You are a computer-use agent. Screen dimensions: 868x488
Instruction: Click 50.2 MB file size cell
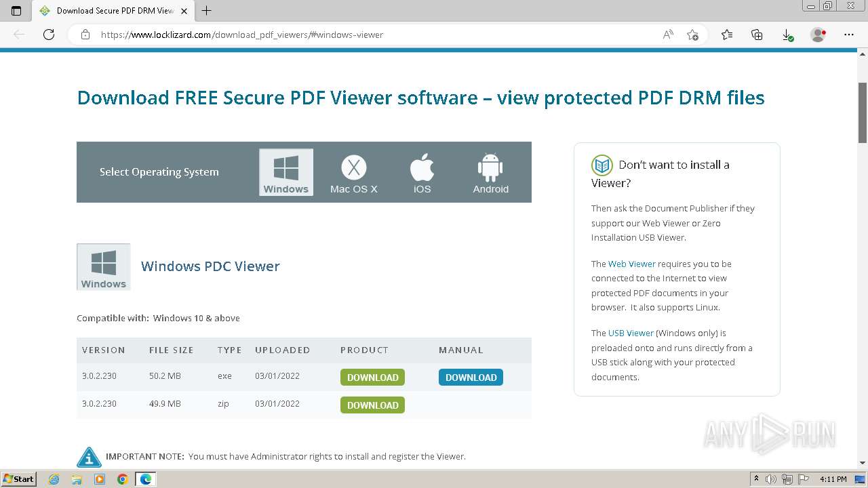[165, 376]
